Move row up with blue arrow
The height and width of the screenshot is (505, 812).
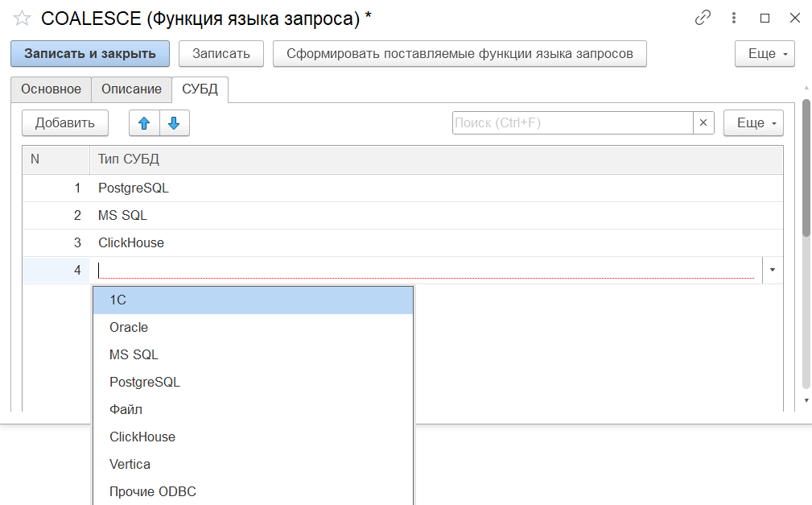pos(145,123)
